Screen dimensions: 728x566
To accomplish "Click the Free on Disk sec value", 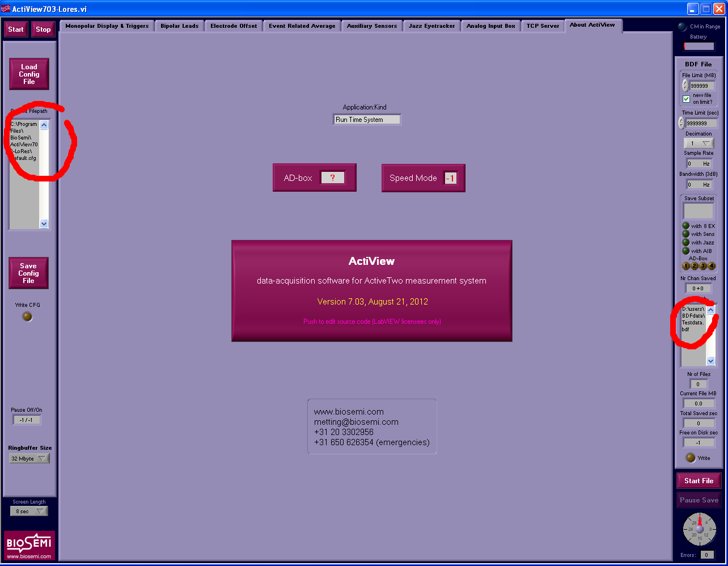I will pyautogui.click(x=699, y=443).
